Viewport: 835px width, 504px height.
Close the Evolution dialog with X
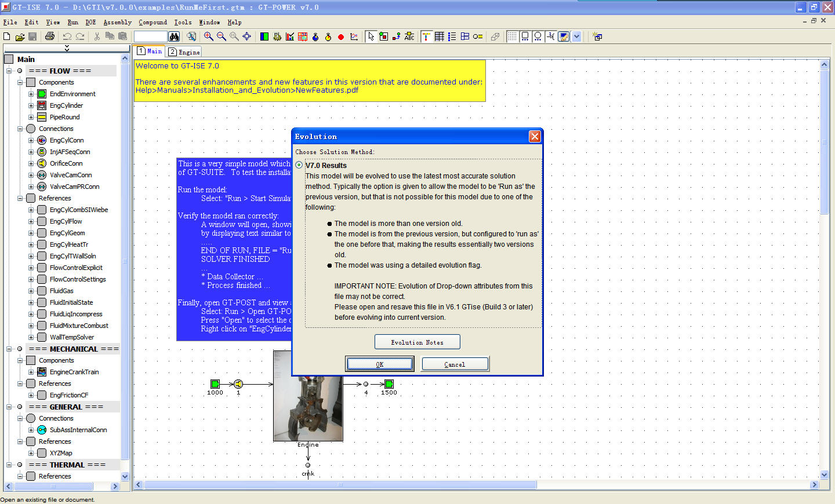[x=535, y=136]
